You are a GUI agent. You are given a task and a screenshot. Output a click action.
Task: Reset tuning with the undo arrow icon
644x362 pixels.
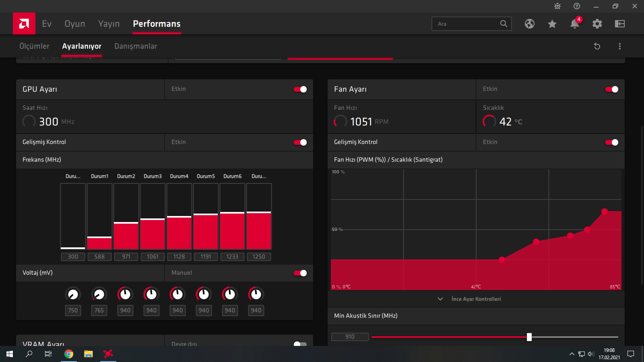click(x=597, y=46)
